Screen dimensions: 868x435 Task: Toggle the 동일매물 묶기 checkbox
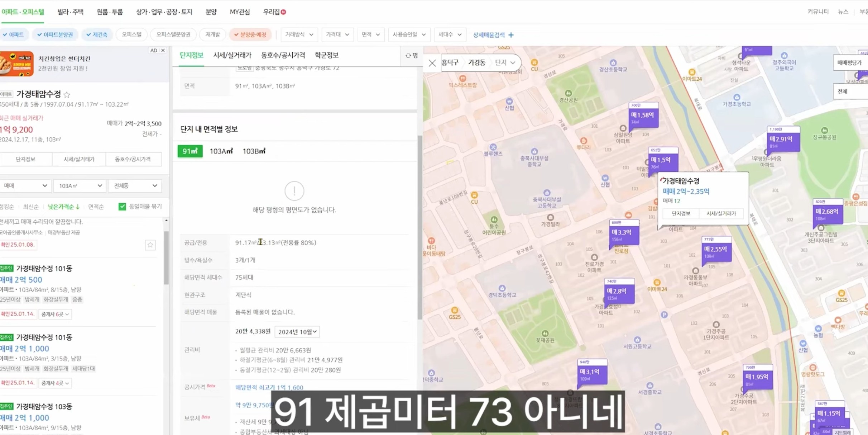click(122, 207)
